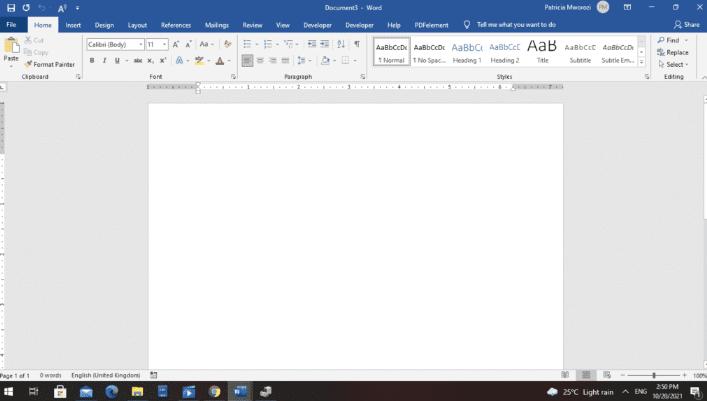Apply strikethrough formatting

tap(138, 60)
